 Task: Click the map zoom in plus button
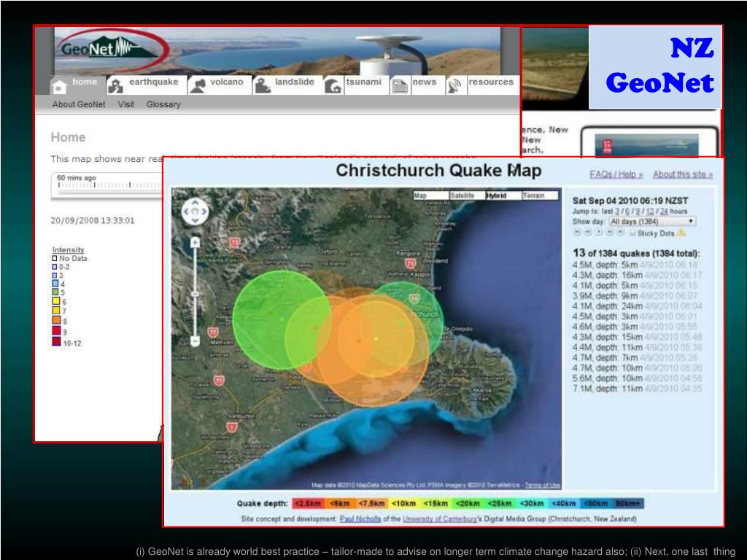[195, 242]
